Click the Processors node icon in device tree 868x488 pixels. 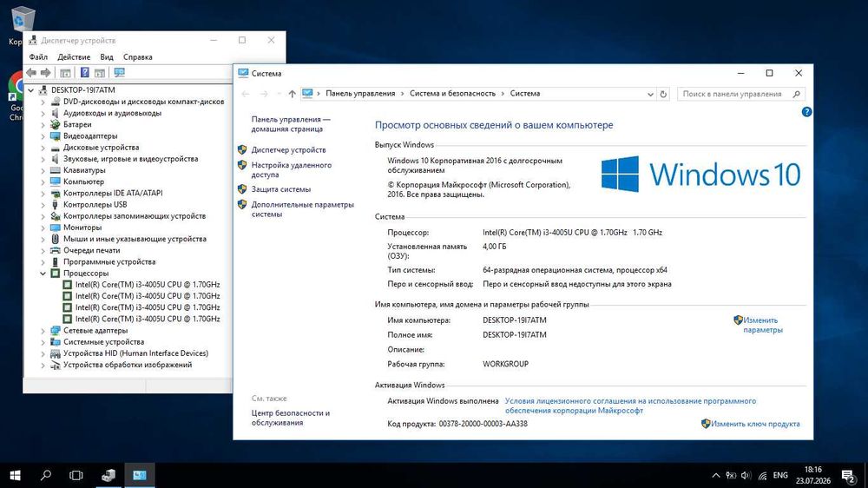point(56,273)
